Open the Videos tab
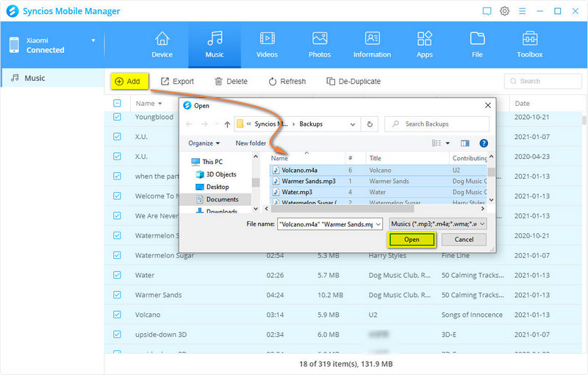Image resolution: width=588 pixels, height=375 pixels. point(267,45)
